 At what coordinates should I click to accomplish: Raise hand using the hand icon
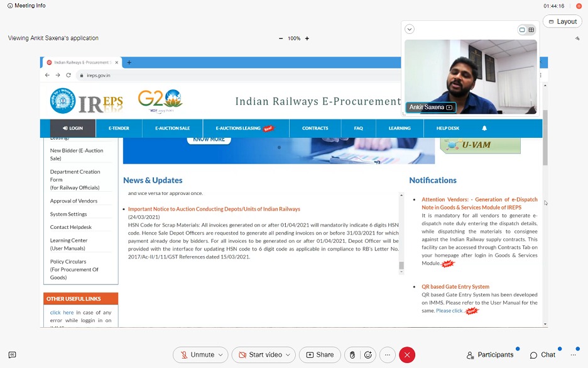point(352,355)
